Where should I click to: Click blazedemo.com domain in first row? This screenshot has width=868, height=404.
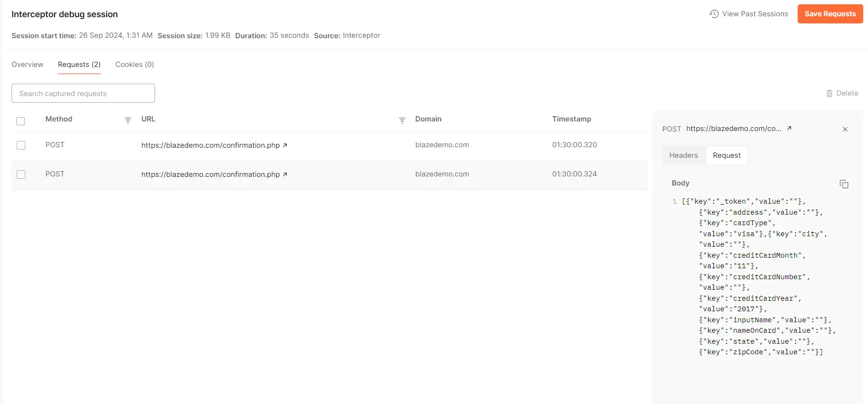pyautogui.click(x=442, y=145)
